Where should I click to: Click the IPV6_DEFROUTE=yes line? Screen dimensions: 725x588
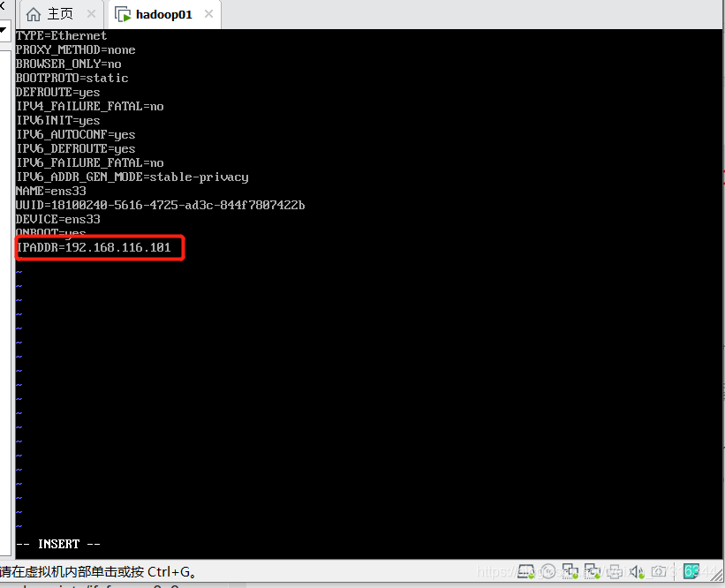pyautogui.click(x=75, y=149)
